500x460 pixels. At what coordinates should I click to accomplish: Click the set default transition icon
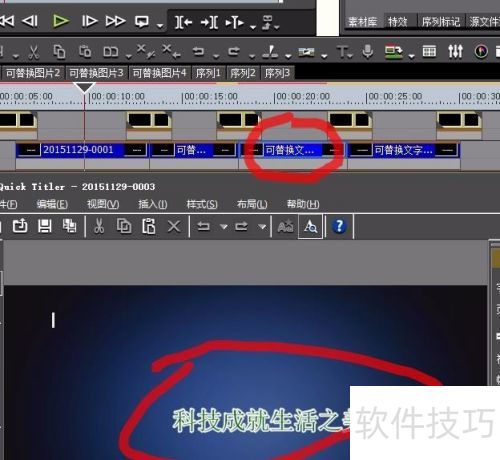(x=306, y=52)
